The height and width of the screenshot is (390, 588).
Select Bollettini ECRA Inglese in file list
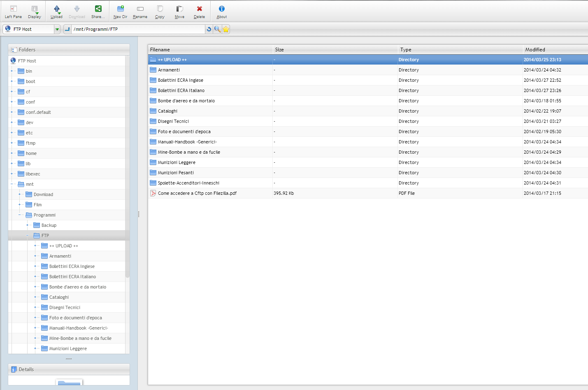(x=368, y=80)
